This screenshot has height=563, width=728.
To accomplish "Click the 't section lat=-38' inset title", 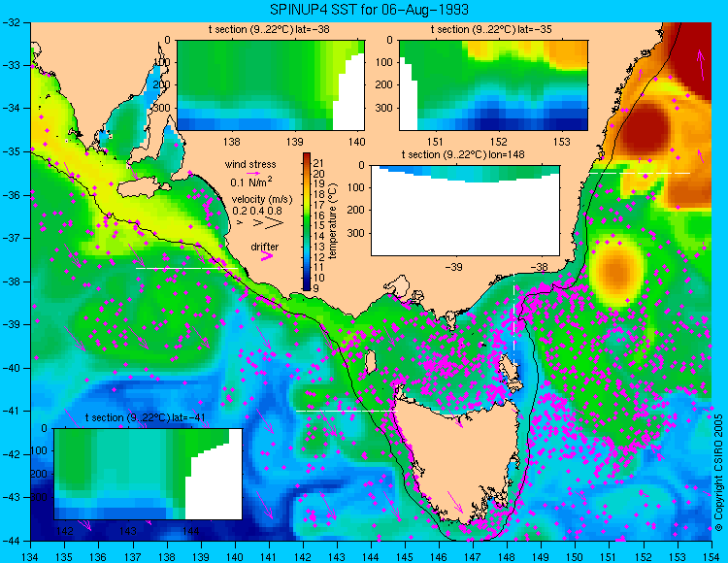I will [x=269, y=29].
